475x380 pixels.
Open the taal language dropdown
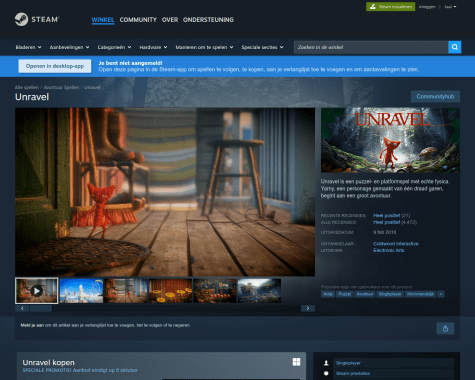click(450, 7)
